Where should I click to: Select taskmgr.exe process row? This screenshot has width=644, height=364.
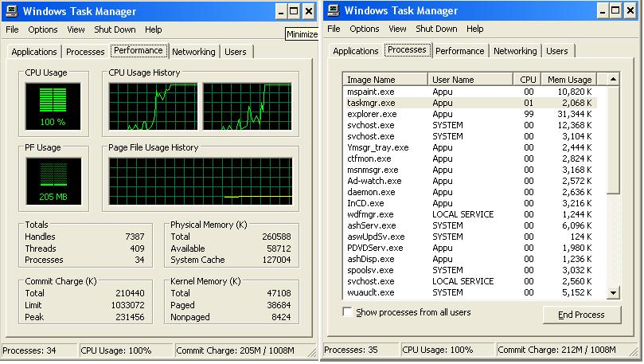click(470, 103)
